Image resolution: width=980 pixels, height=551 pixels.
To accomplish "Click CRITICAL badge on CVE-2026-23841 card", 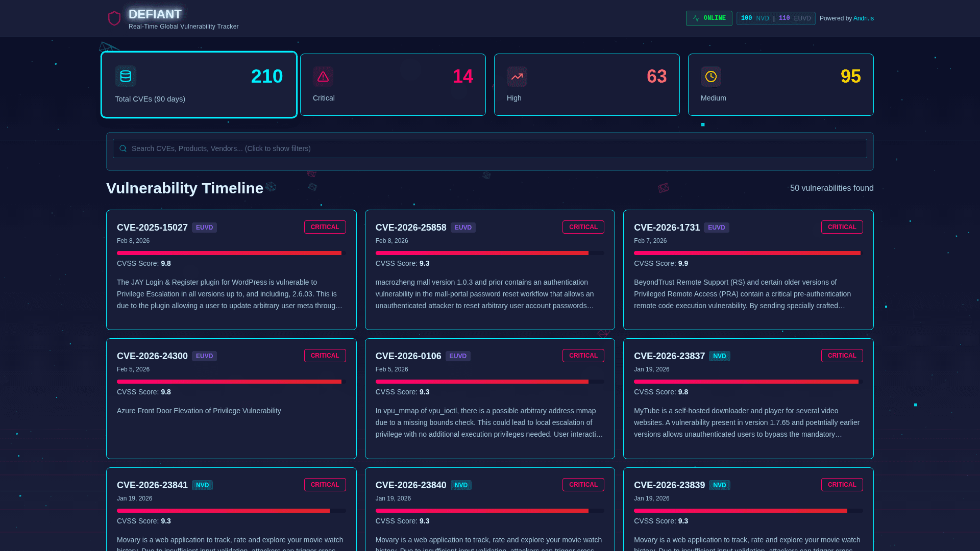I will 325,485.
